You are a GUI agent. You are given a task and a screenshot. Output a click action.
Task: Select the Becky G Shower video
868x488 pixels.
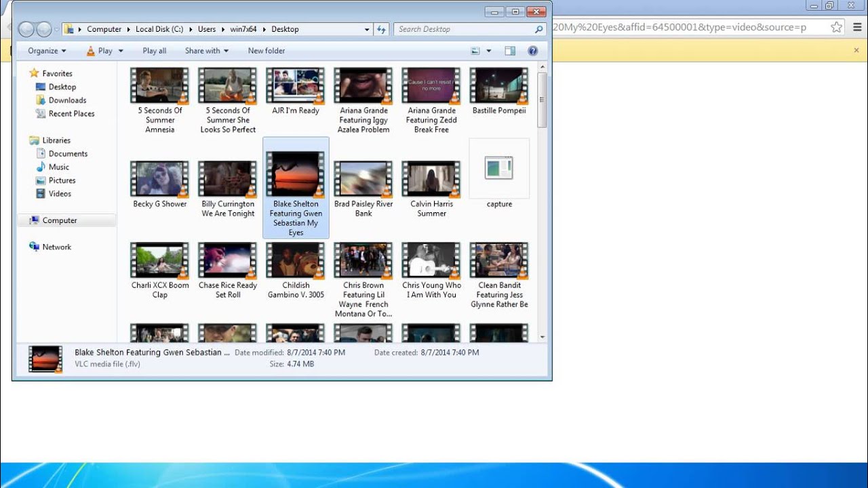click(x=160, y=184)
